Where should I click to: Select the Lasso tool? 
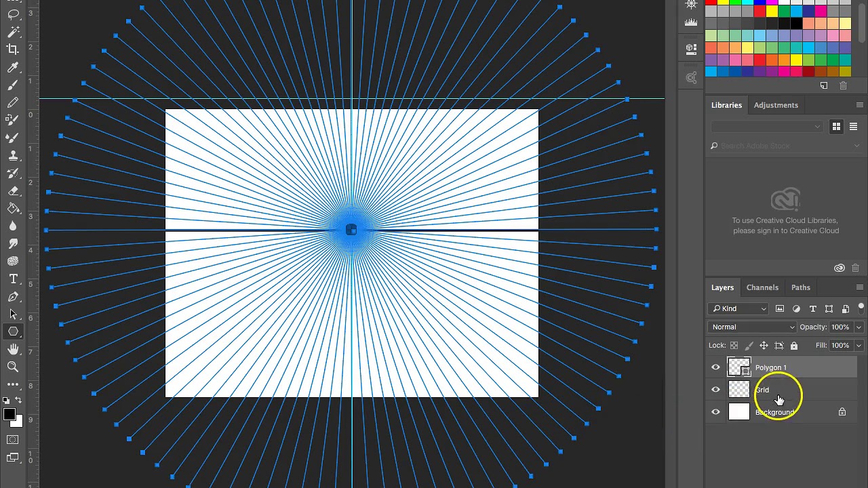coord(13,14)
